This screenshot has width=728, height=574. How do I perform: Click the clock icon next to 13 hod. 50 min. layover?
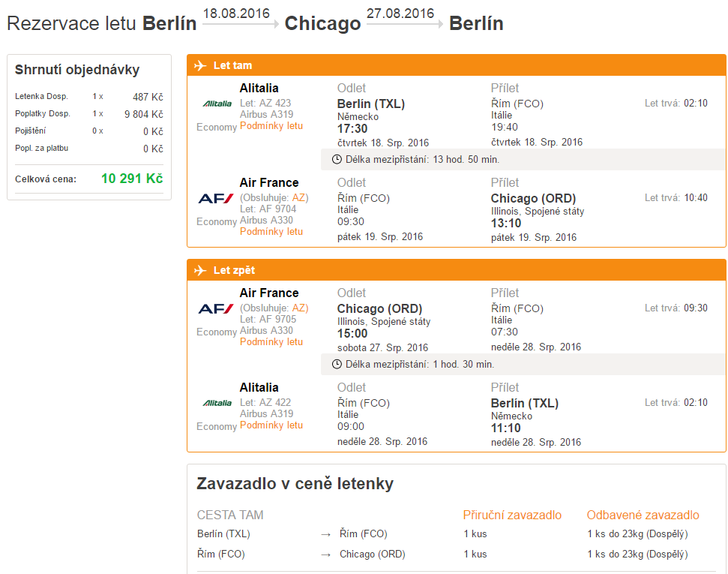click(x=337, y=159)
